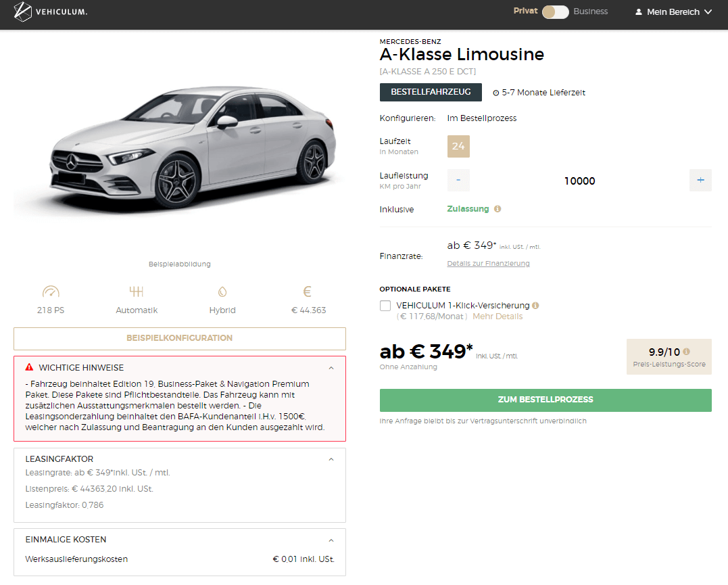Select the Hybrid fuel type text
Image resolution: width=728 pixels, height=585 pixels.
222,310
